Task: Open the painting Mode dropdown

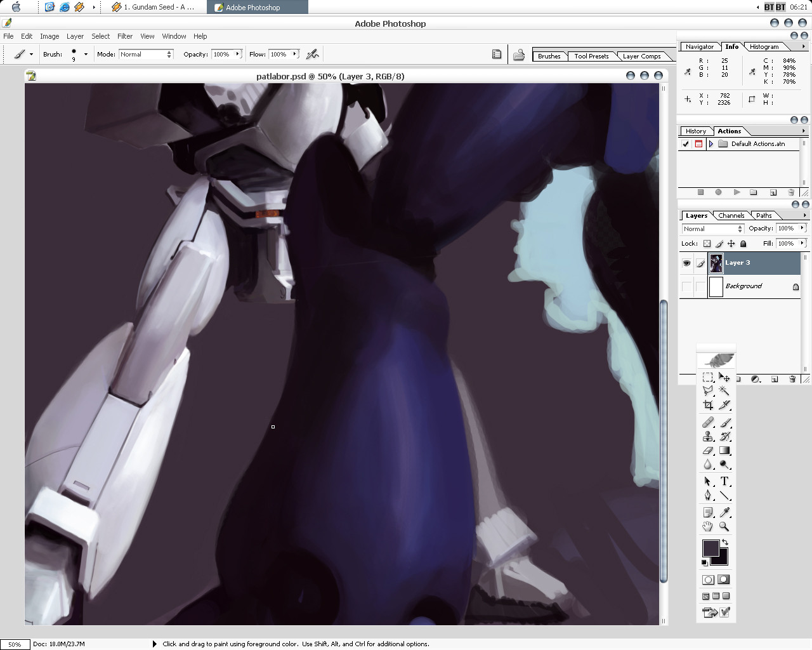Action: click(x=146, y=55)
